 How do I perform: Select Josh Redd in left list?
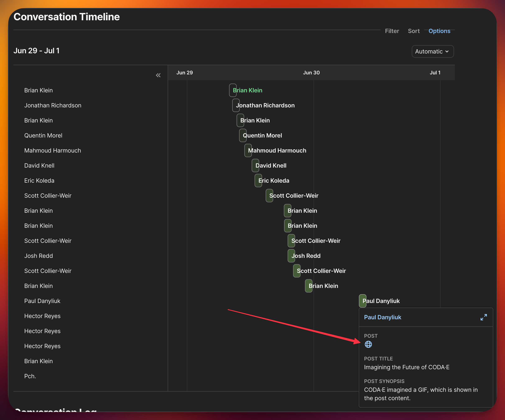(38, 256)
